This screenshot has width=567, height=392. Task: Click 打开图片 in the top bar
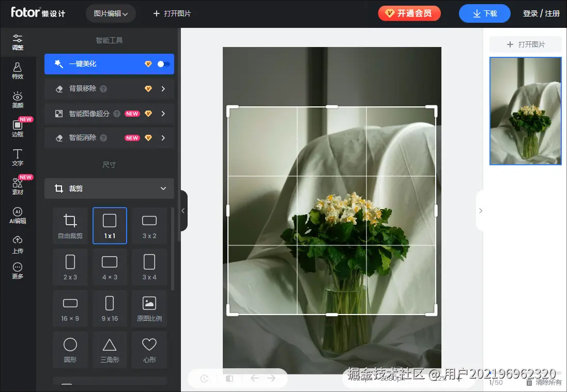coord(172,14)
